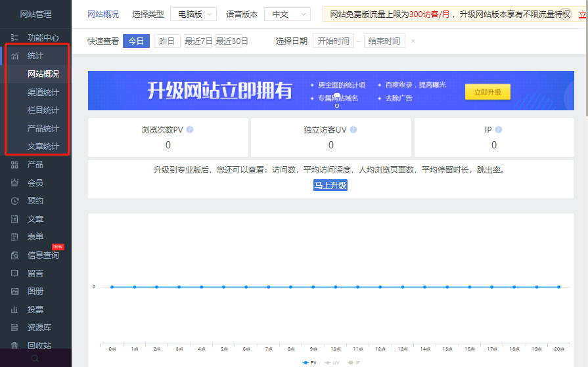Click the 功能中心 sidebar icon
Viewport: 588px width, 367px height.
(14, 38)
